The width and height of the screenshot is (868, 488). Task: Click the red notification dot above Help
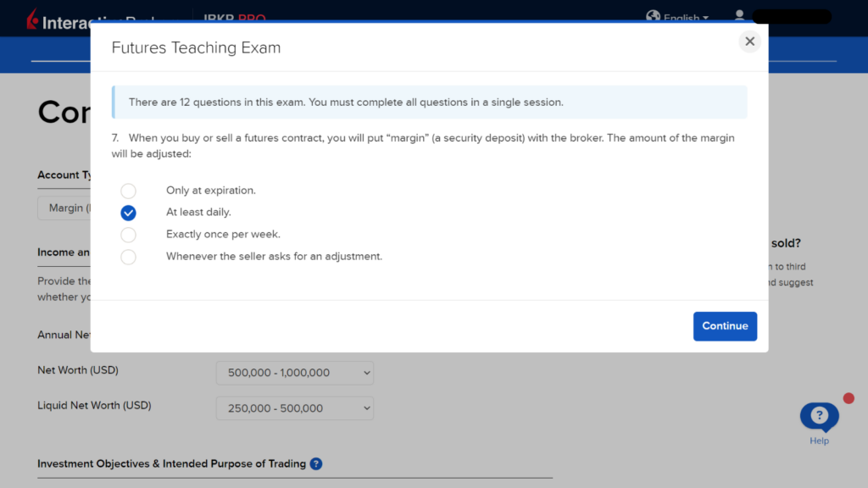[x=849, y=396]
